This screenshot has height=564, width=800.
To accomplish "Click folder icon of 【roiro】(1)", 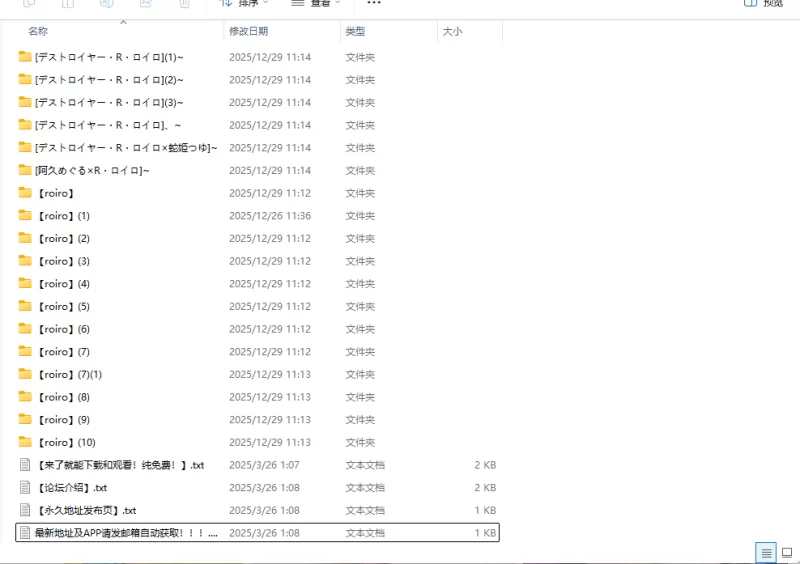I will (24, 215).
